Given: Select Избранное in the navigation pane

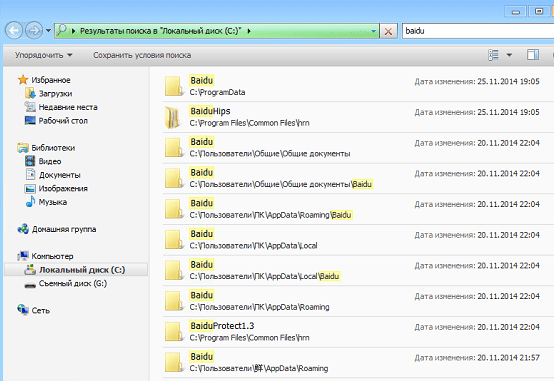Looking at the screenshot, I should pyautogui.click(x=51, y=80).
